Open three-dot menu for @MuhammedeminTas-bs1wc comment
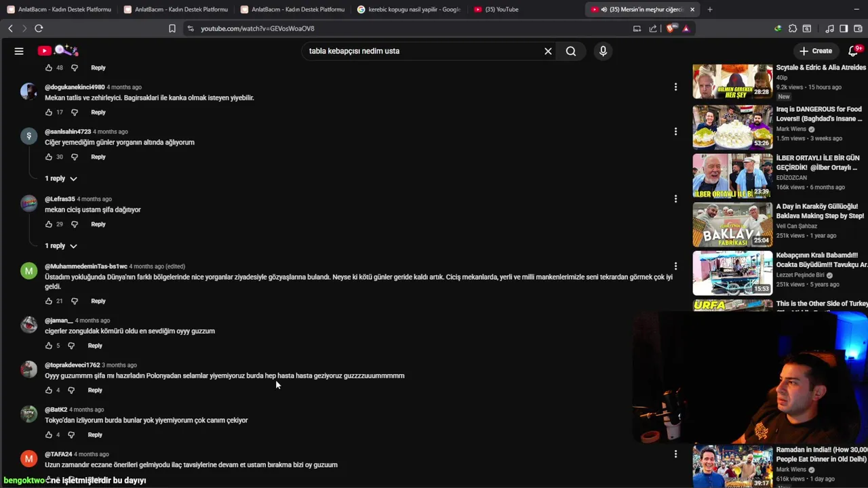This screenshot has height=488, width=868. [675, 266]
